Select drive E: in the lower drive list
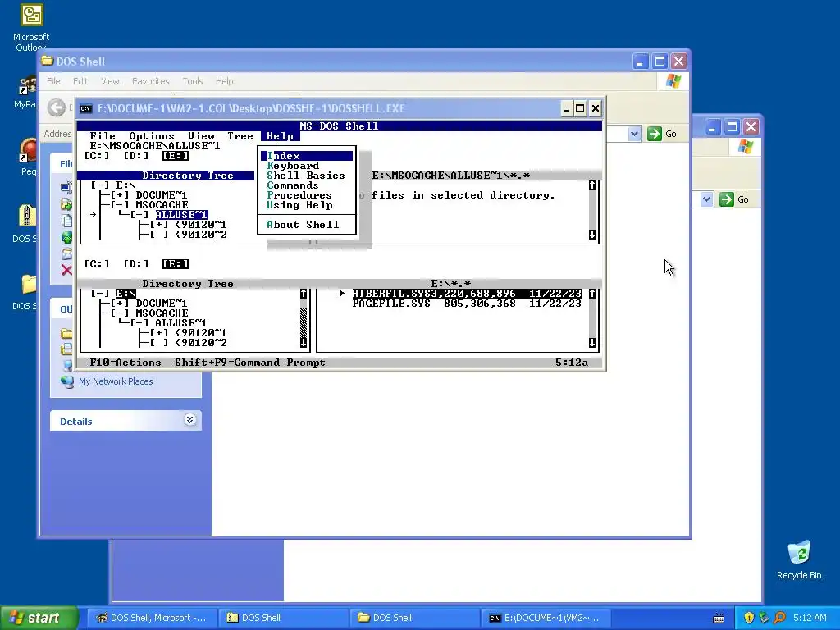Image resolution: width=840 pixels, height=630 pixels. point(176,264)
